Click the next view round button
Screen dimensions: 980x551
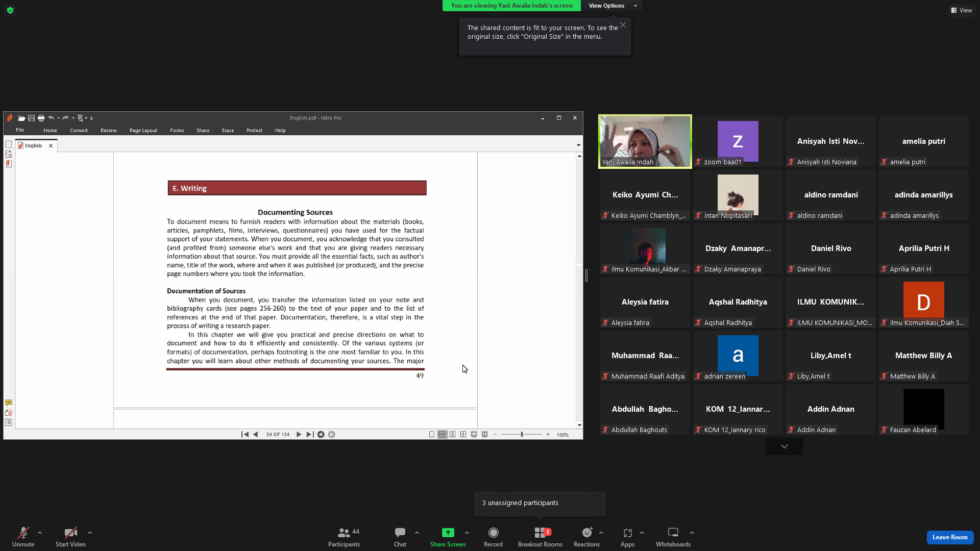(x=332, y=435)
